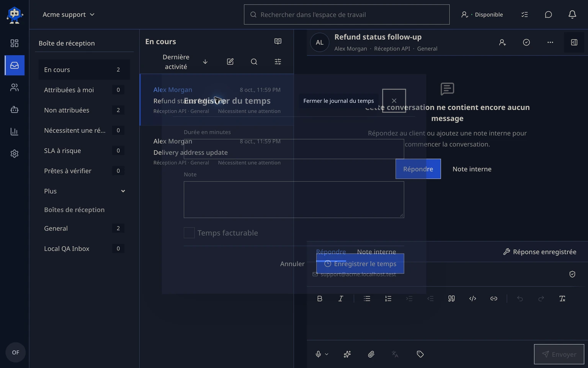Click the Note interne button in empty conversation

[472, 169]
